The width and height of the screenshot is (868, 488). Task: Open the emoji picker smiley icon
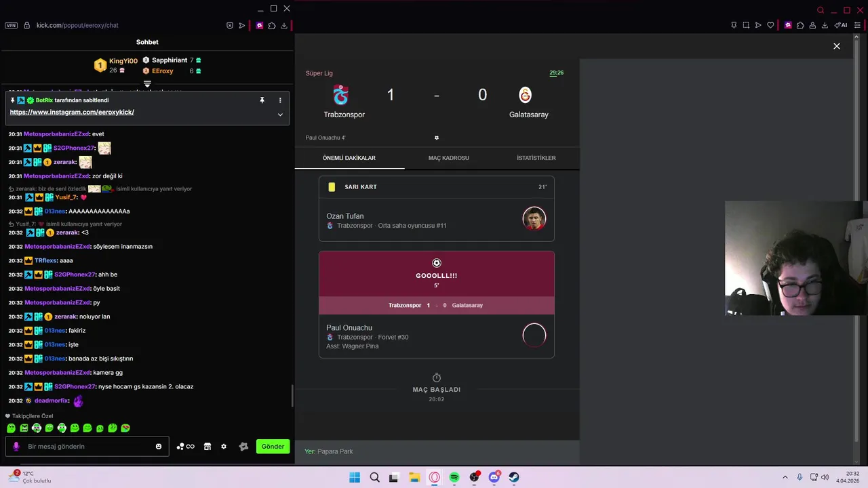(159, 447)
